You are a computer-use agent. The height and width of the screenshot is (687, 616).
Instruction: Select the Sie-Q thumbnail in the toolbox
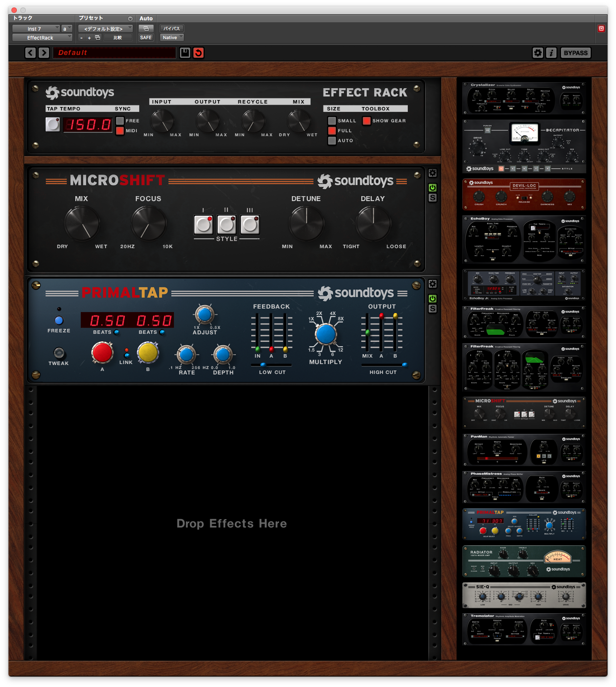(x=524, y=595)
